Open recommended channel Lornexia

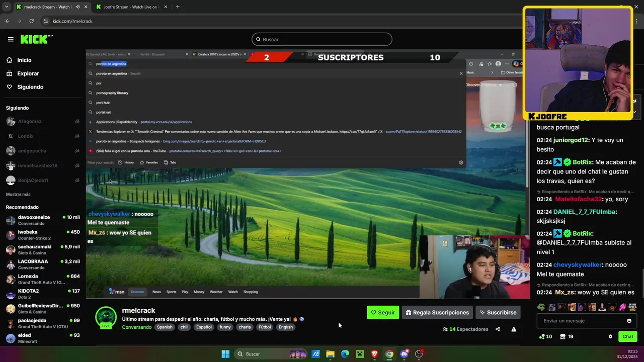pos(43,279)
